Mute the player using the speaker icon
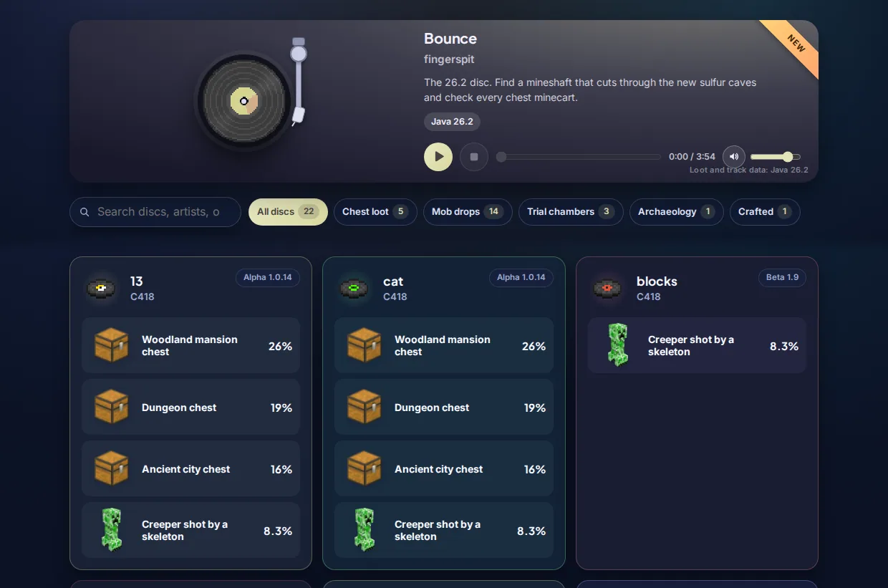888x588 pixels. pos(734,157)
